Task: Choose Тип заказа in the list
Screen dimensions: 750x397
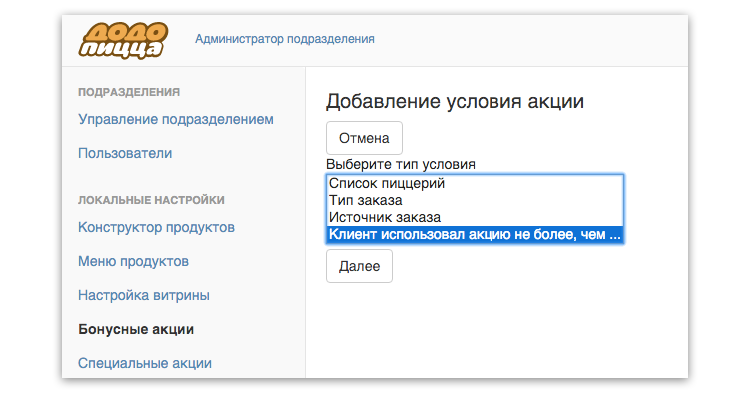Action: (475, 200)
